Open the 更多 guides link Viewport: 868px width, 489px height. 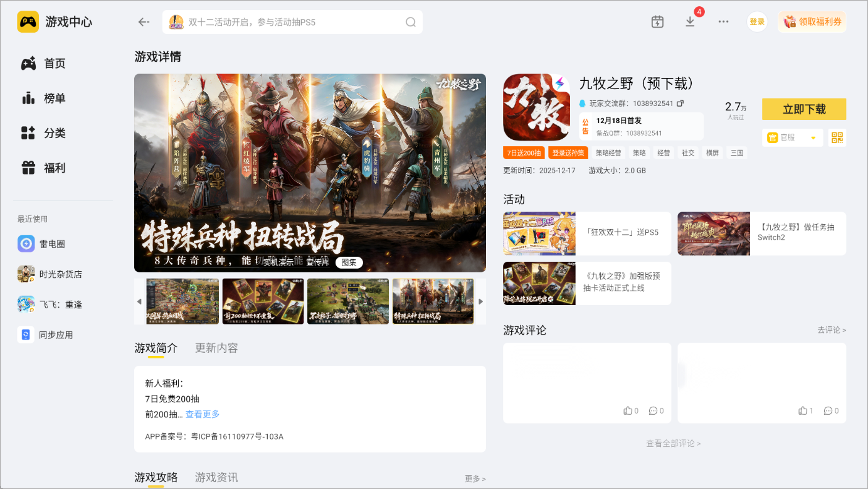pos(475,479)
